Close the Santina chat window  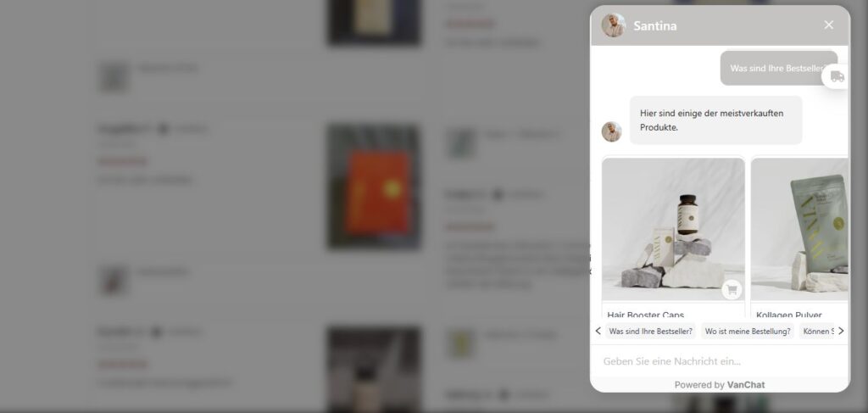coord(828,25)
